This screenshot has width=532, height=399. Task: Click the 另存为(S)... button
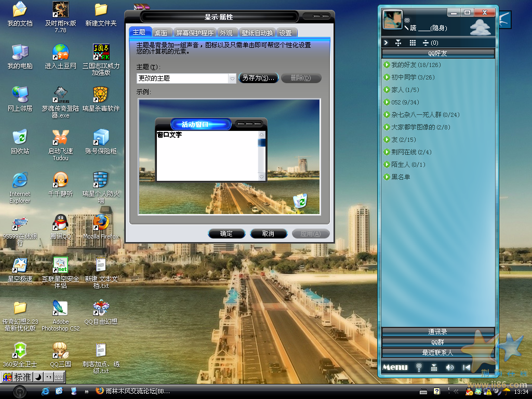point(259,78)
